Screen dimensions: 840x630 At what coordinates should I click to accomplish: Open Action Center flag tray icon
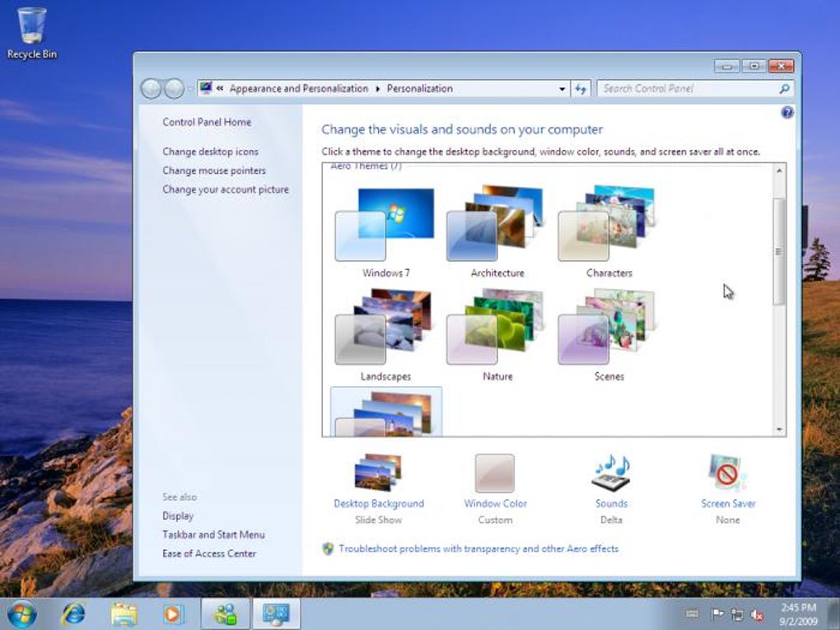click(716, 614)
